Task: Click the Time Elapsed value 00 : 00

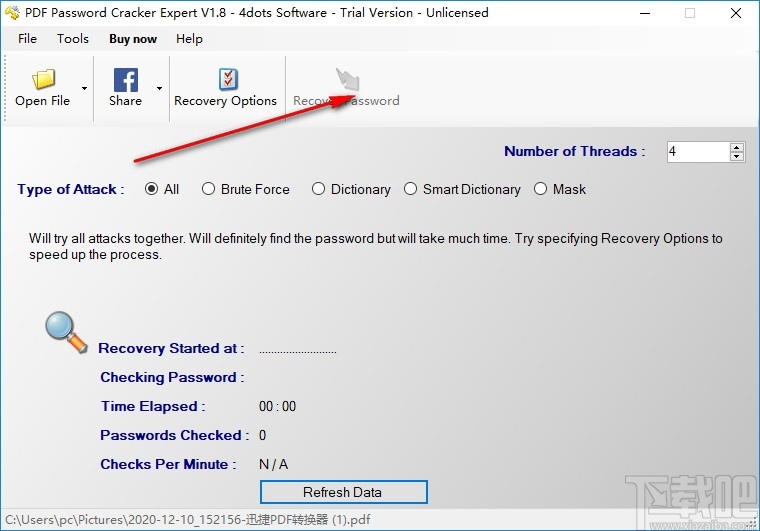Action: tap(277, 406)
